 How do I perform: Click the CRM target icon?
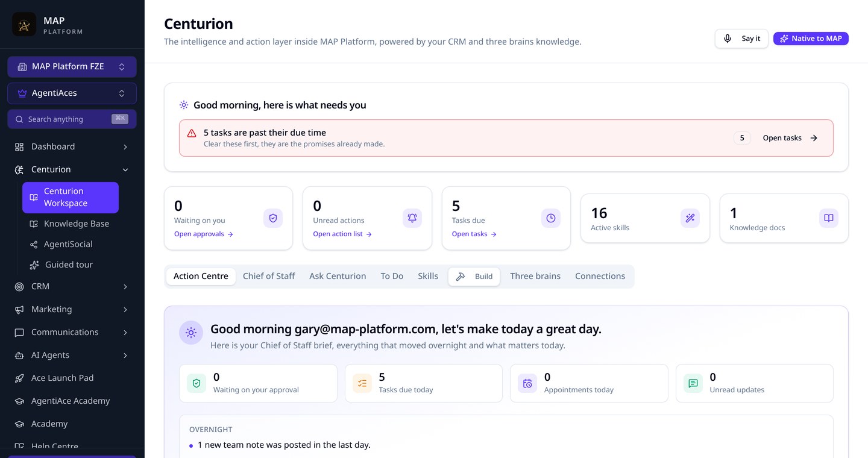point(19,286)
